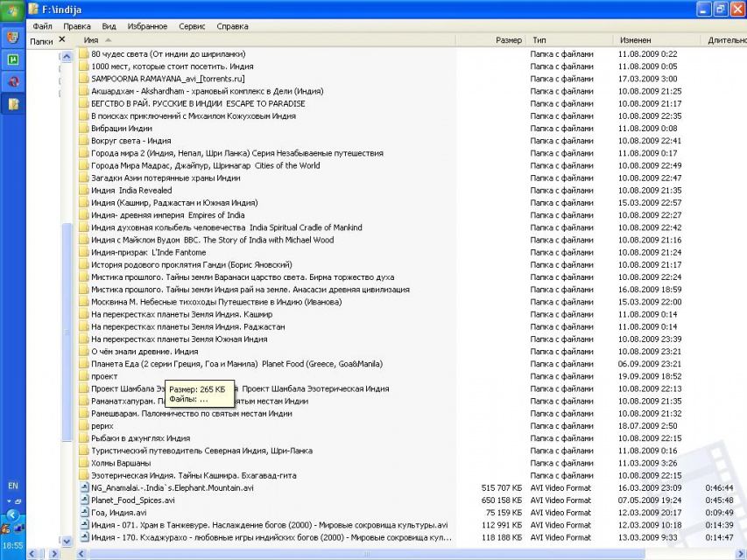Click AVI icon of Гоа, Индия.avi

tap(84, 513)
